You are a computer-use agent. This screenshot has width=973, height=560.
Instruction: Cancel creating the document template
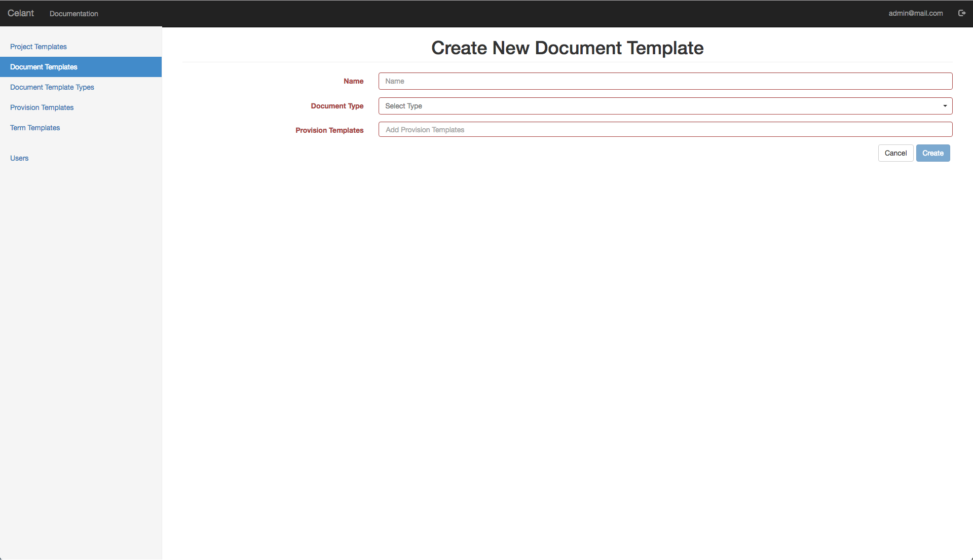[x=895, y=153]
